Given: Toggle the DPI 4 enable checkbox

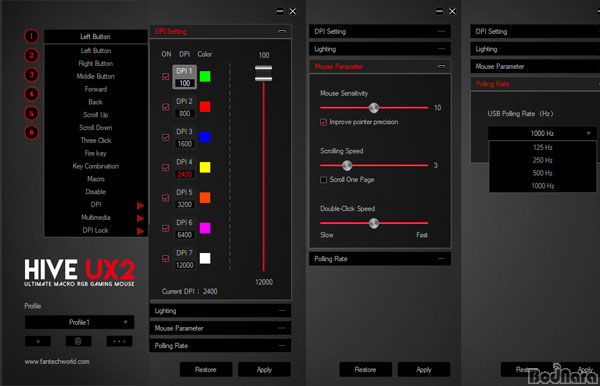Looking at the screenshot, I should tap(166, 168).
